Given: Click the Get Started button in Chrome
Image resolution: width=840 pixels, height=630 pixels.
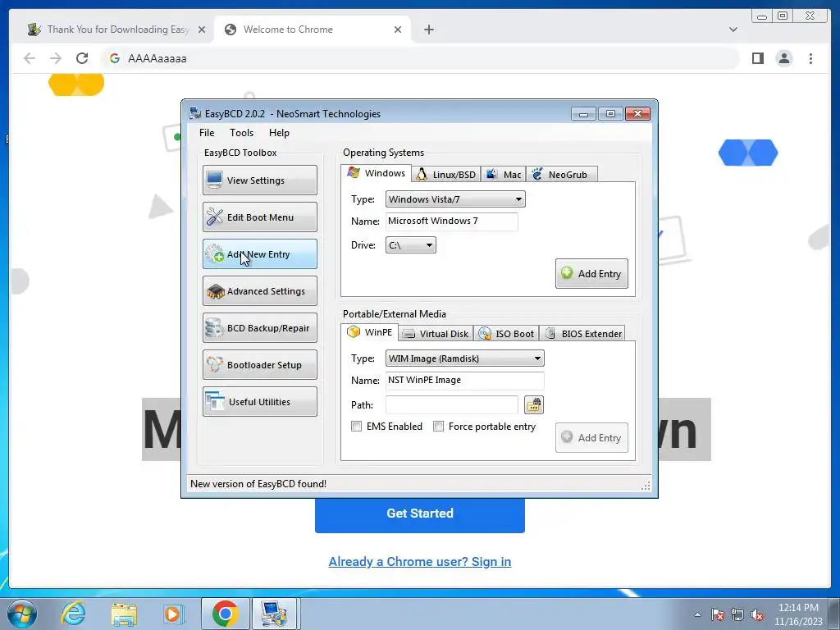Looking at the screenshot, I should point(419,514).
